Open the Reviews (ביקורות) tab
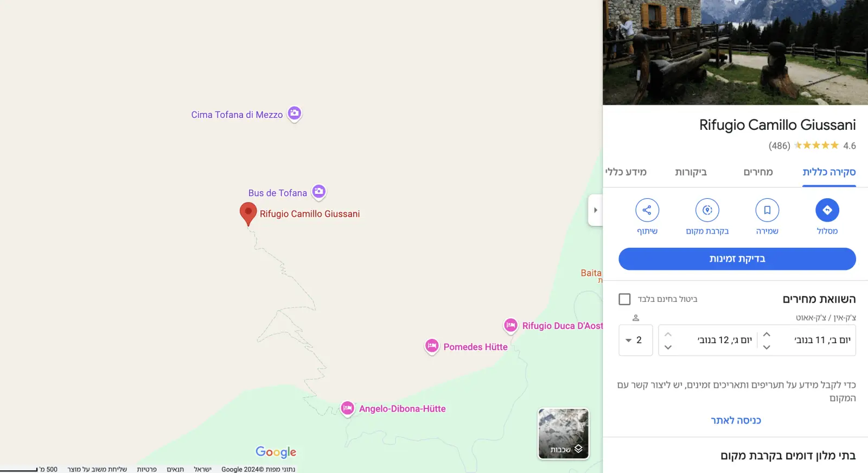 click(691, 172)
